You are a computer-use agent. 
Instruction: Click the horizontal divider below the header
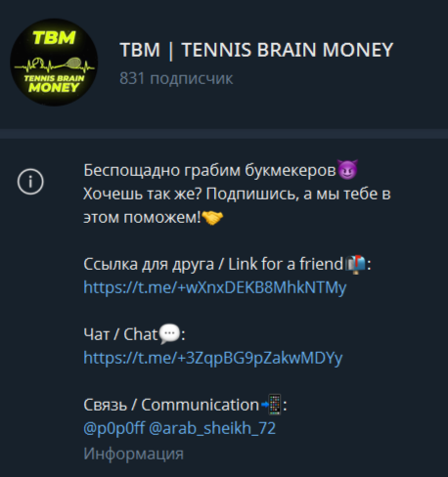coord(224,134)
